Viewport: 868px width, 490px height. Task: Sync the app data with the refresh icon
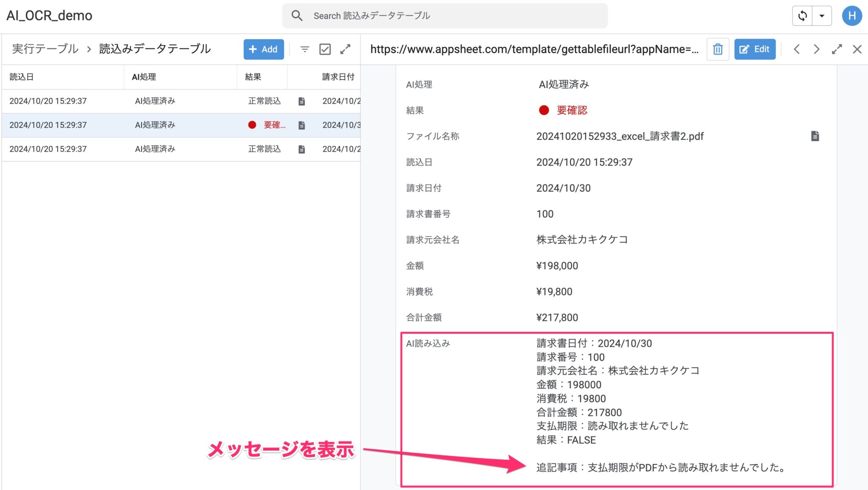803,15
